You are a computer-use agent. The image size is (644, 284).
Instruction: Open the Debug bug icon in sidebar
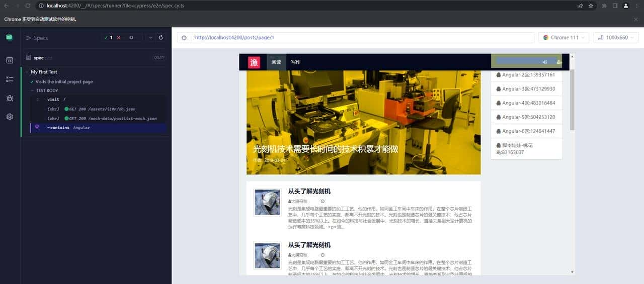pos(10,98)
